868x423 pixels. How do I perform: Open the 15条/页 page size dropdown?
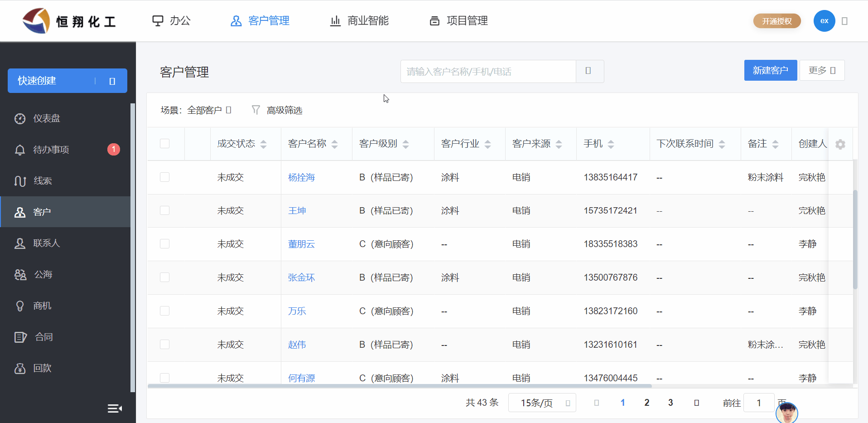coord(542,403)
